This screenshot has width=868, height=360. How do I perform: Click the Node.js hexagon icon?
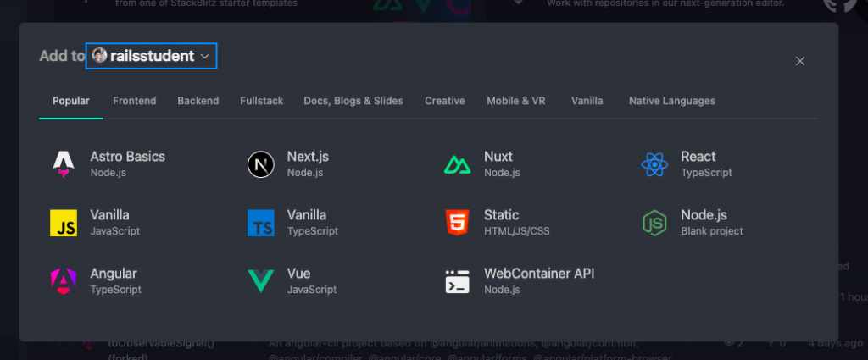click(x=654, y=223)
